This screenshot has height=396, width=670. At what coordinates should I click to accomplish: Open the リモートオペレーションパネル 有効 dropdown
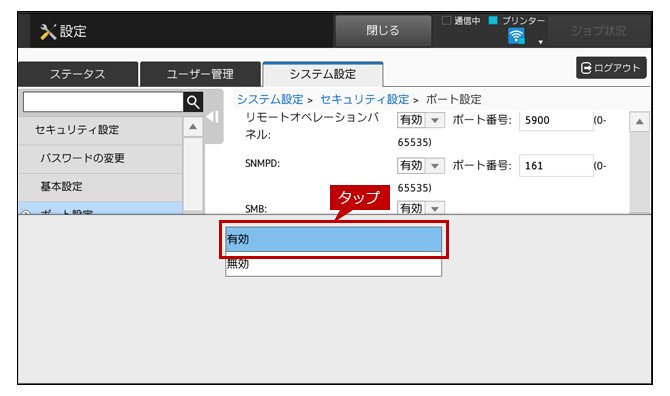point(420,120)
